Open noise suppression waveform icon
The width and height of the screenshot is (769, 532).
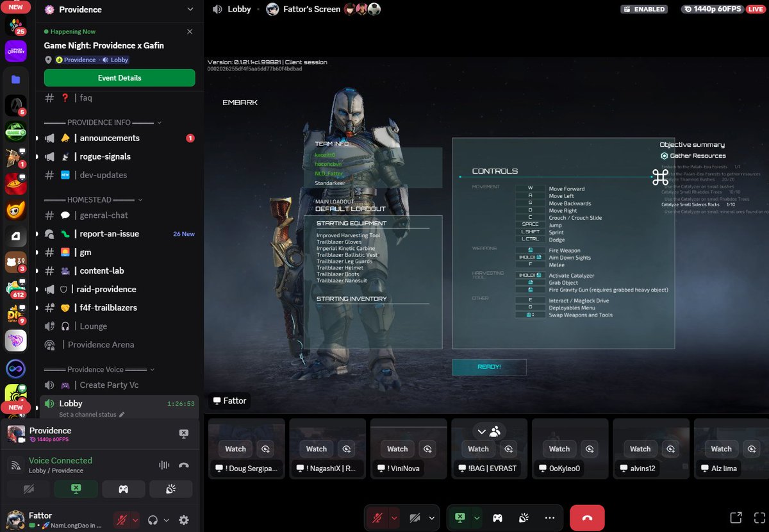click(x=164, y=465)
